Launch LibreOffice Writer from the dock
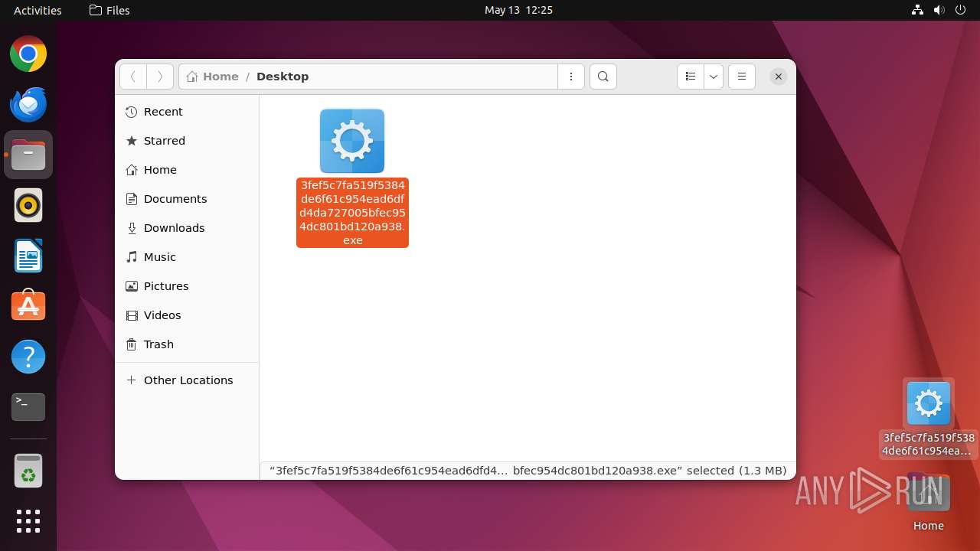 (x=28, y=256)
